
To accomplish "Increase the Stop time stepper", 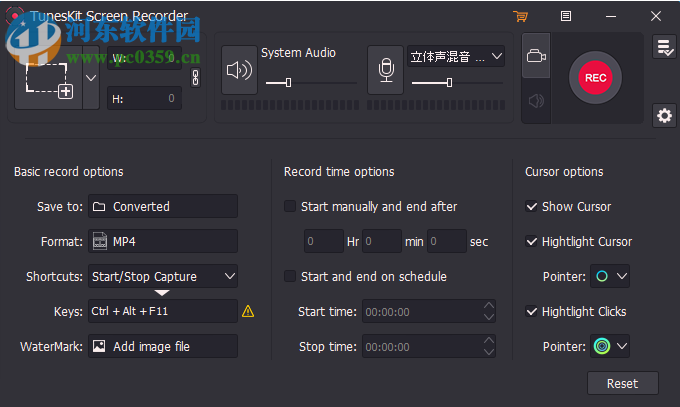I will point(489,341).
